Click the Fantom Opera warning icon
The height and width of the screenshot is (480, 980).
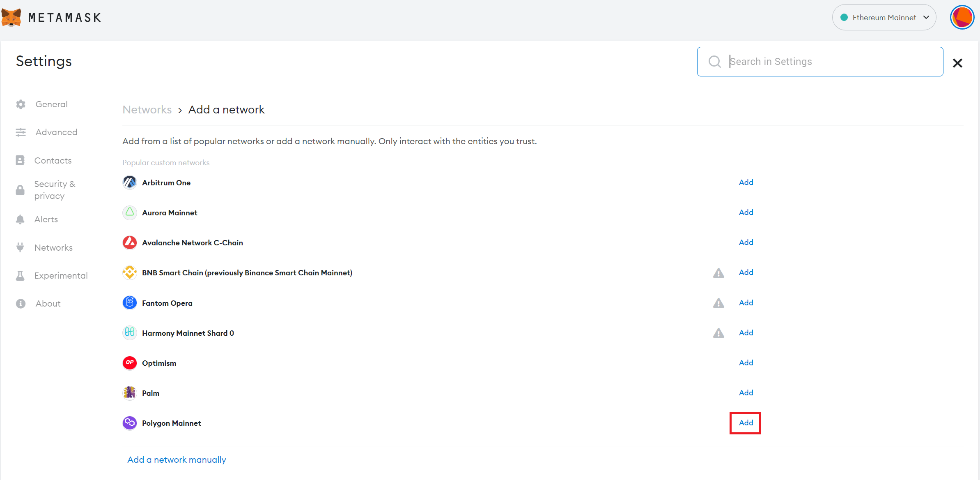tap(718, 303)
